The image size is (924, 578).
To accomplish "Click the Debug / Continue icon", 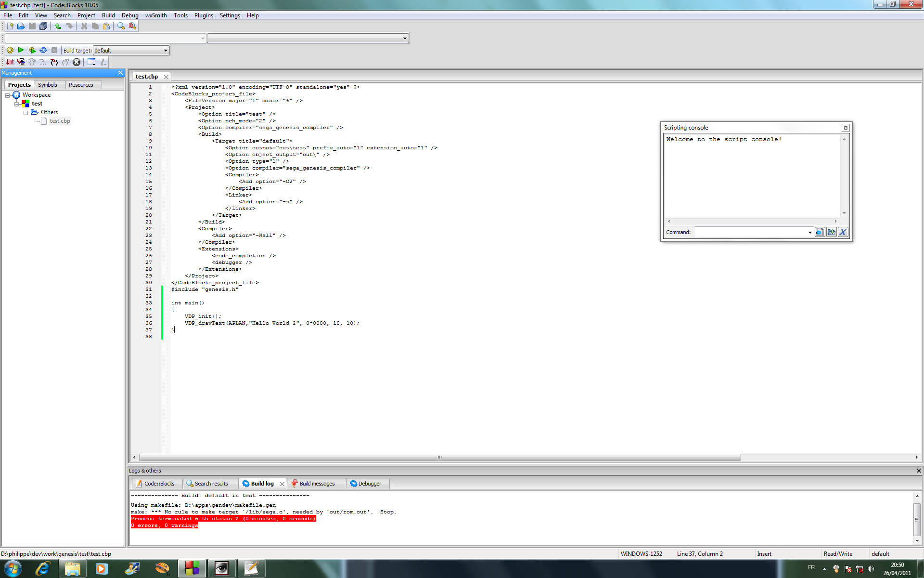I will tap(10, 62).
